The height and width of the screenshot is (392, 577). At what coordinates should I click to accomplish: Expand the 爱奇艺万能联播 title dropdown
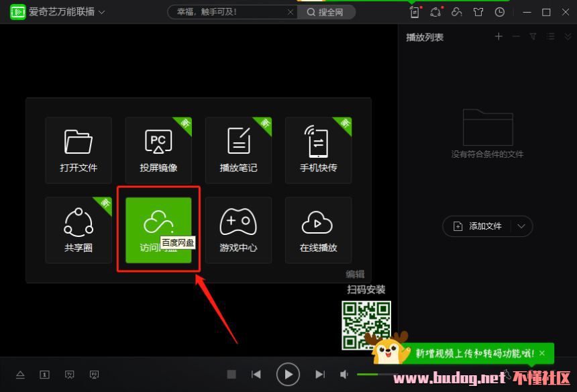point(102,12)
